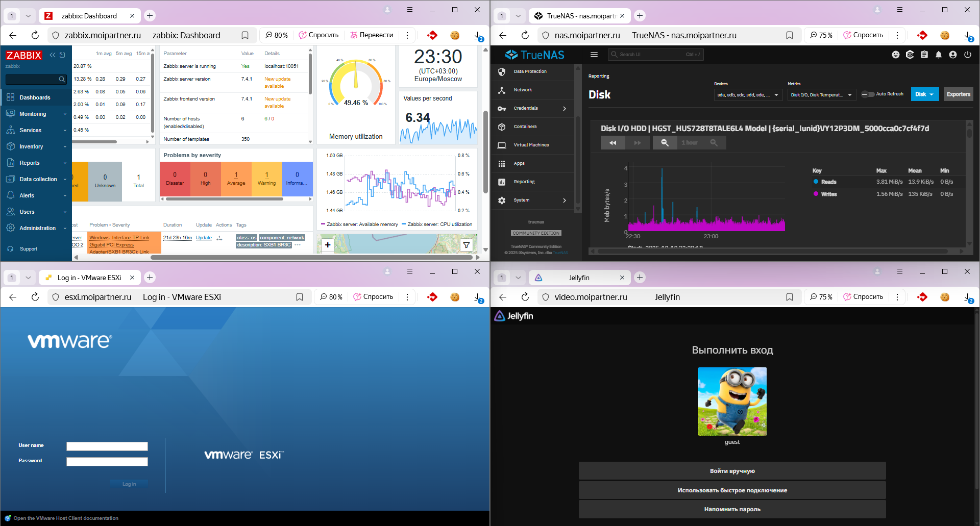This screenshot has height=526, width=980.
Task: Toggle Auto Refresh in TrueNAS Reporting
Action: pos(867,94)
